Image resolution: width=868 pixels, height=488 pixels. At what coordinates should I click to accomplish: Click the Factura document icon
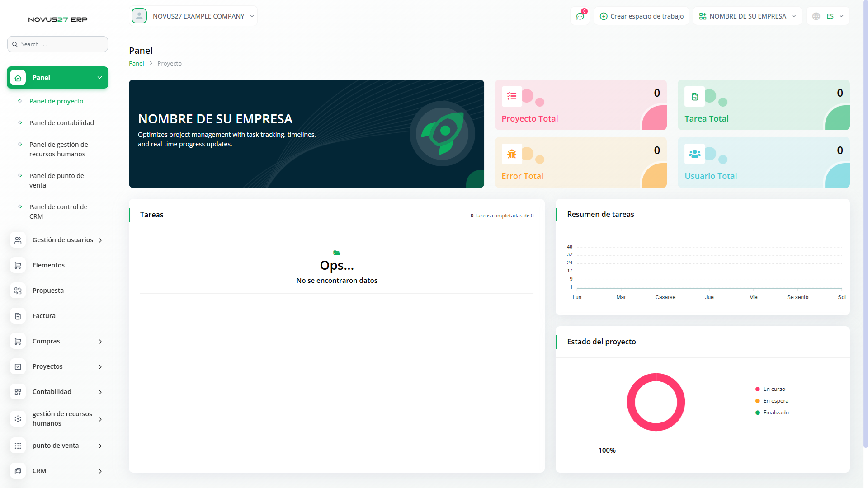[18, 316]
